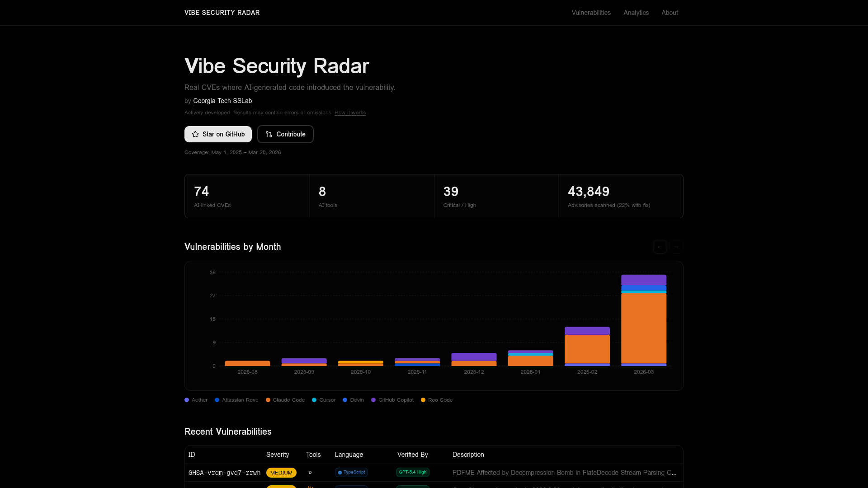Screen dimensions: 868x488
Task: Click the Atlassian Rovo legend dot
Action: pos(217,400)
